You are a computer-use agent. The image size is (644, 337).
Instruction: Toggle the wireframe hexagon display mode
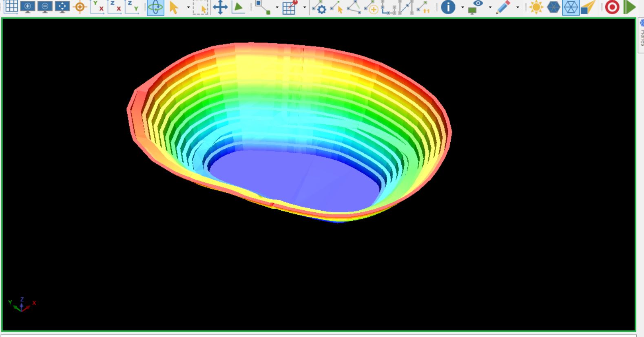[x=571, y=7]
